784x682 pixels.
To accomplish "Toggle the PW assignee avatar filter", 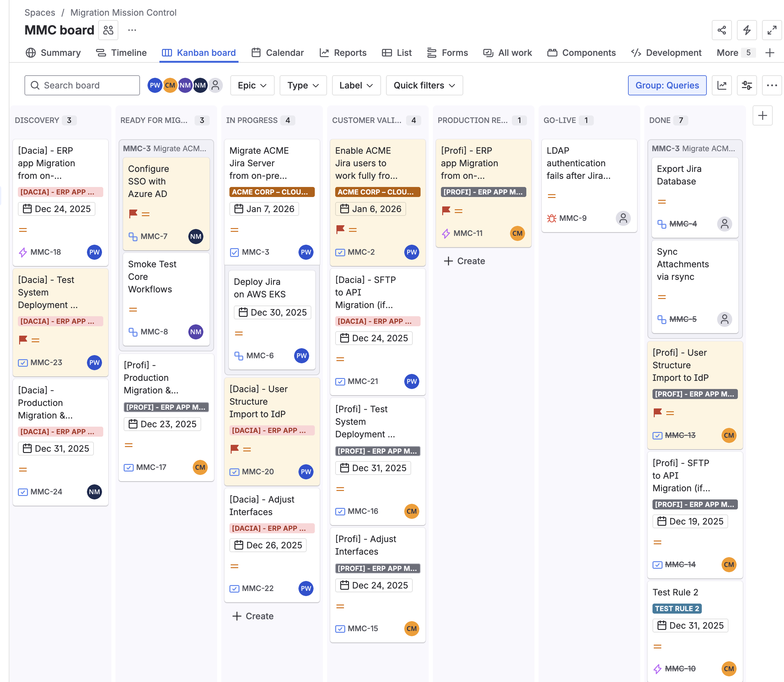I will click(155, 85).
